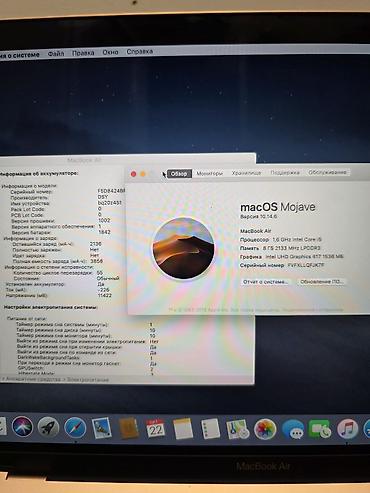This screenshot has height=493, width=370.
Task: Open Launchpad rocket icon in dock
Action: 48,427
